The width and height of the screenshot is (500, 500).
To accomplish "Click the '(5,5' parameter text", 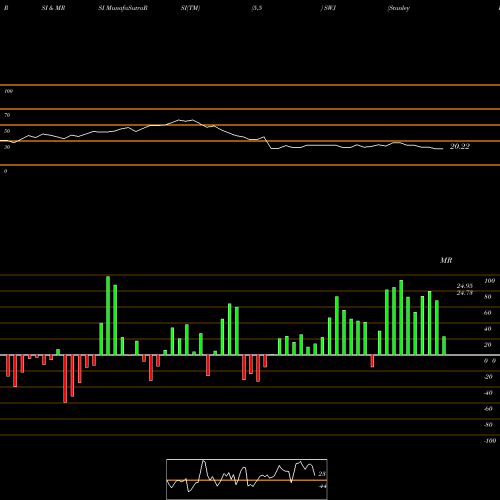I will tap(257, 8).
